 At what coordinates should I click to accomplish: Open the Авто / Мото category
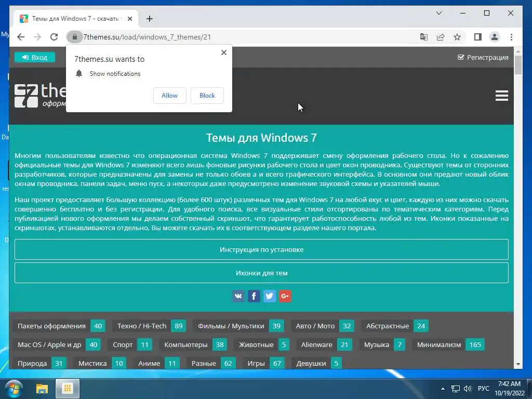(323, 326)
